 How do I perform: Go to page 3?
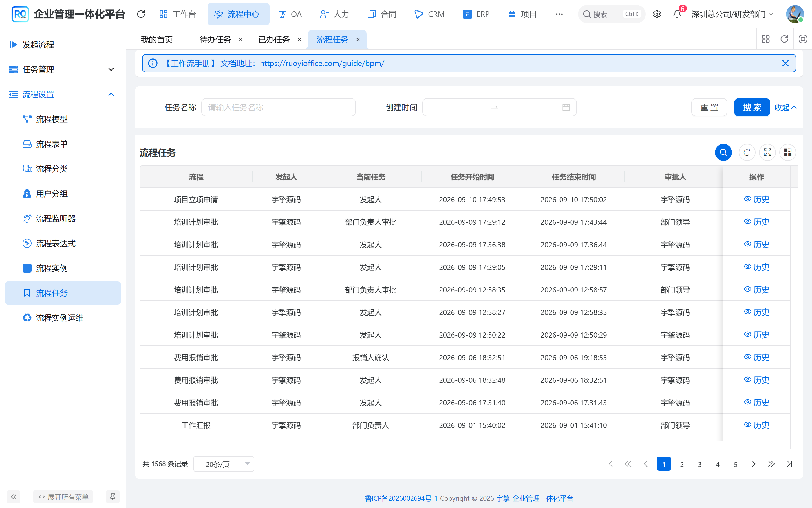700,464
